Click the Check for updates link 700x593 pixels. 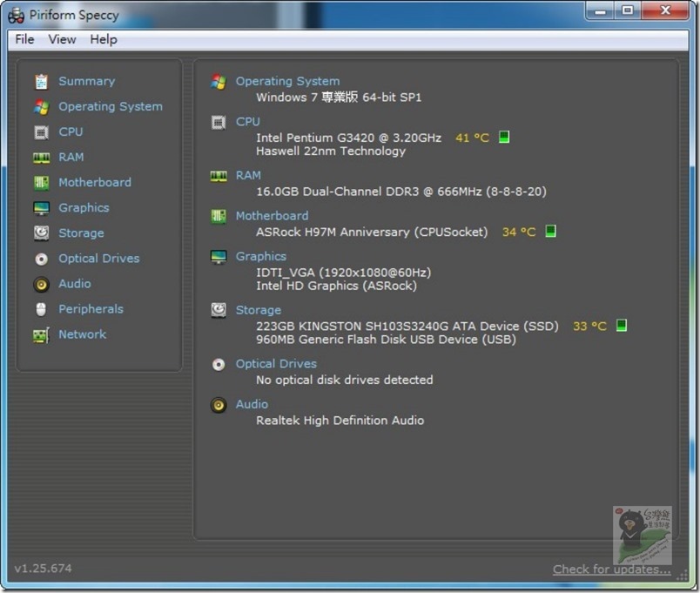click(611, 569)
